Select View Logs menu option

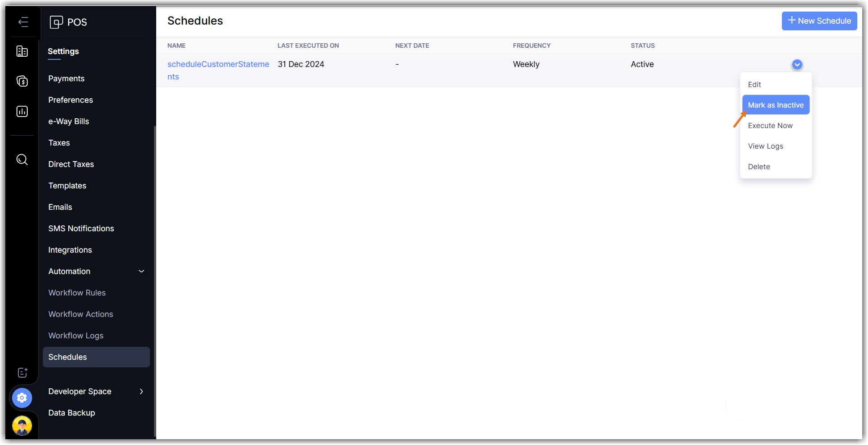pyautogui.click(x=776, y=146)
